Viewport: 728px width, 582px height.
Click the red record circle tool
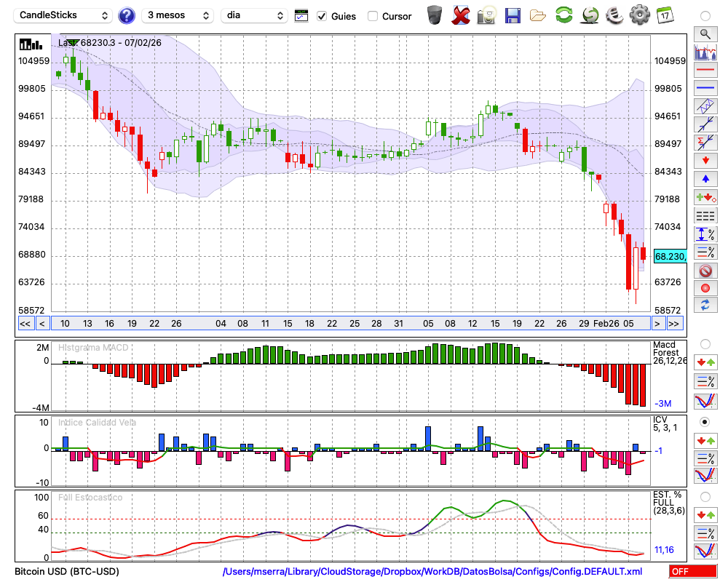(705, 288)
